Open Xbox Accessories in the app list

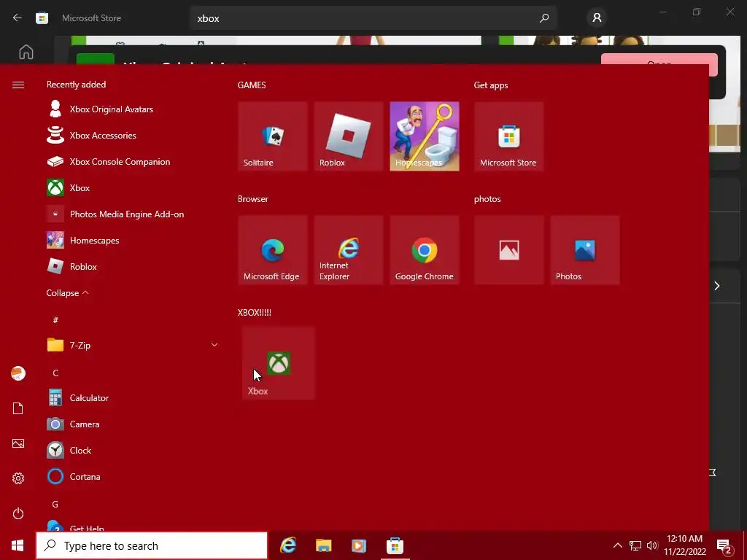[133, 135]
